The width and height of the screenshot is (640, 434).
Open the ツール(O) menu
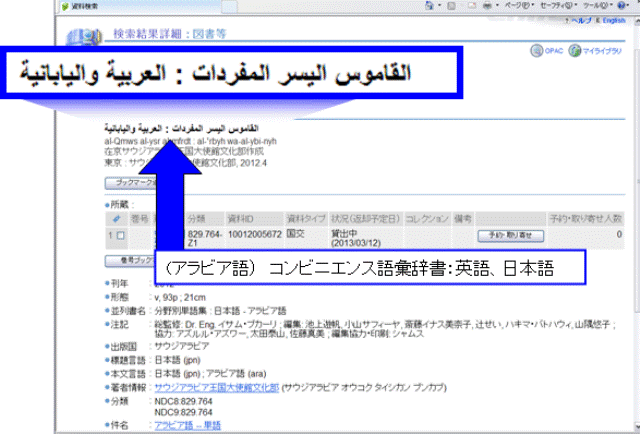coord(598,5)
